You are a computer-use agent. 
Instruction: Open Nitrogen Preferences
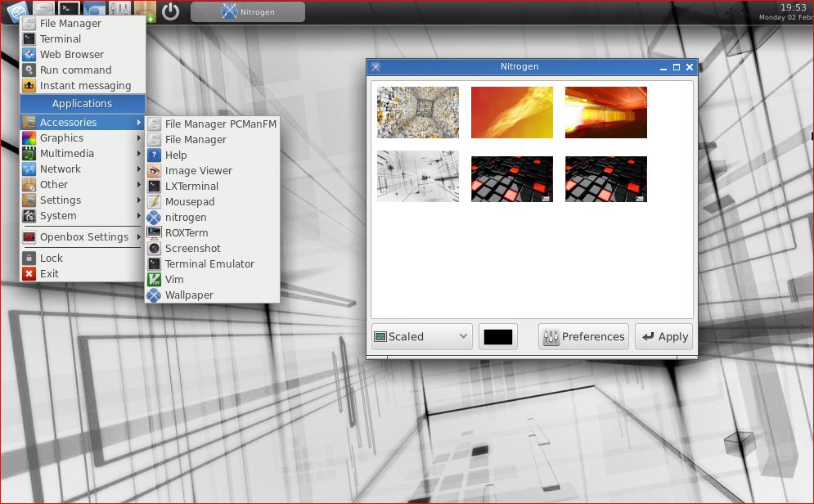[x=583, y=336]
